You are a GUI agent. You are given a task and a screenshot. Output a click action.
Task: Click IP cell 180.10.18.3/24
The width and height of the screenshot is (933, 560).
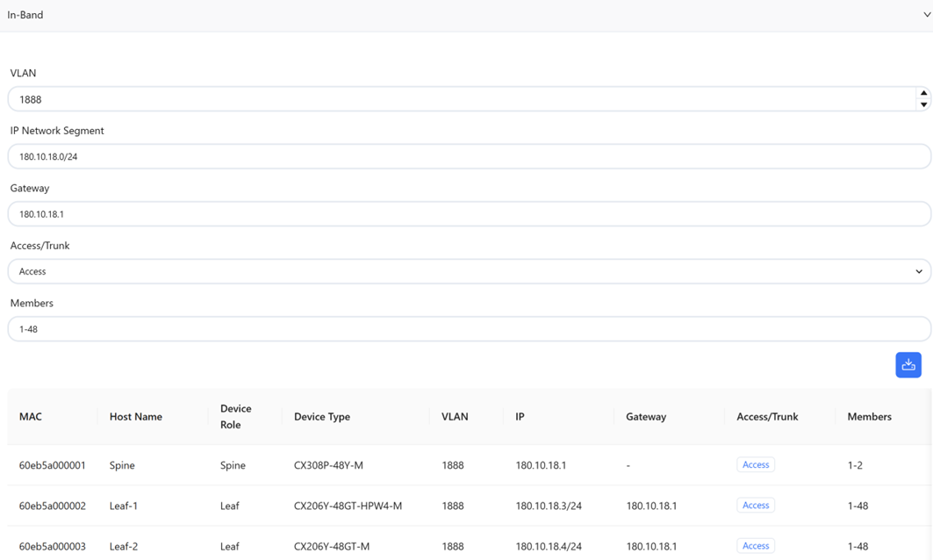coord(549,506)
